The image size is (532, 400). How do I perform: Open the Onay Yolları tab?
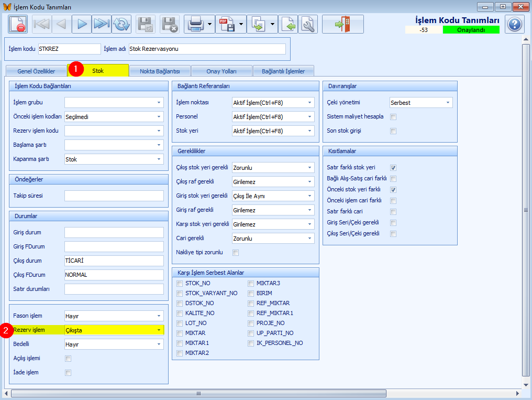221,71
